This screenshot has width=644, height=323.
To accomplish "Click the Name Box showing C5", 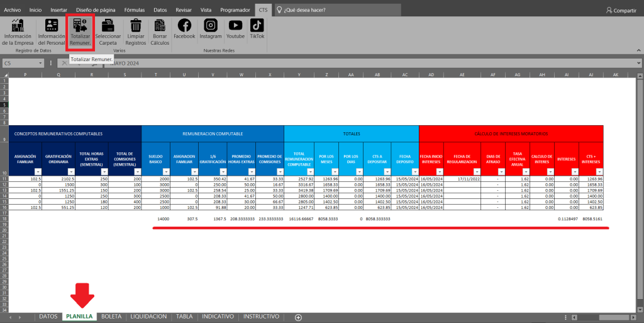I will tap(21, 64).
